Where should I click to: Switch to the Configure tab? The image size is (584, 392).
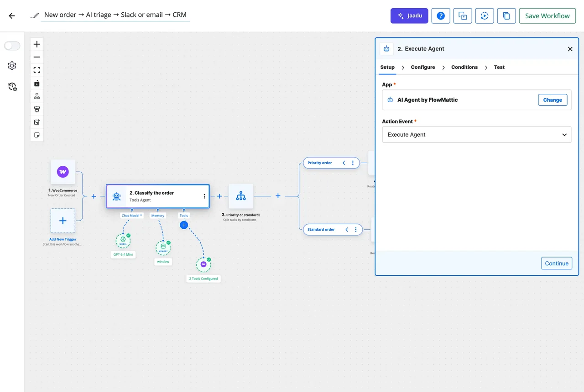pyautogui.click(x=423, y=67)
